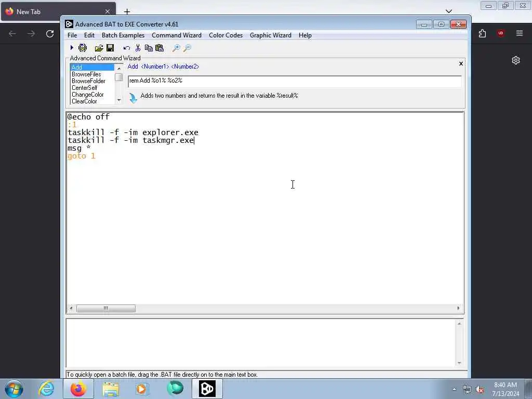
Task: Click the editor horizontal scrollbar thumb
Action: [106, 308]
